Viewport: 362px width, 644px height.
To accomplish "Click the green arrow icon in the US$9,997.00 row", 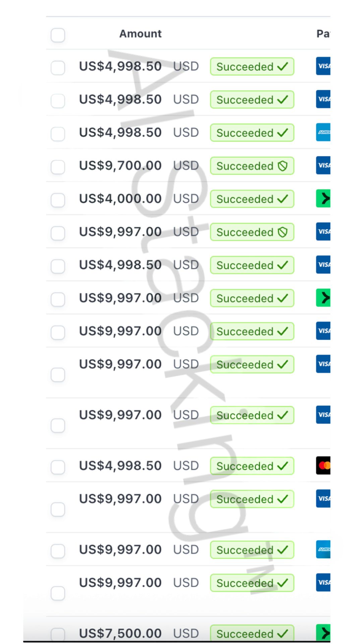I will coord(323,298).
